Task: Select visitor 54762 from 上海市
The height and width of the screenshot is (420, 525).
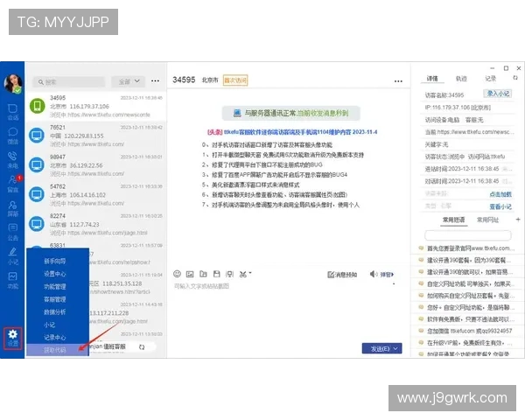Action: 96,194
